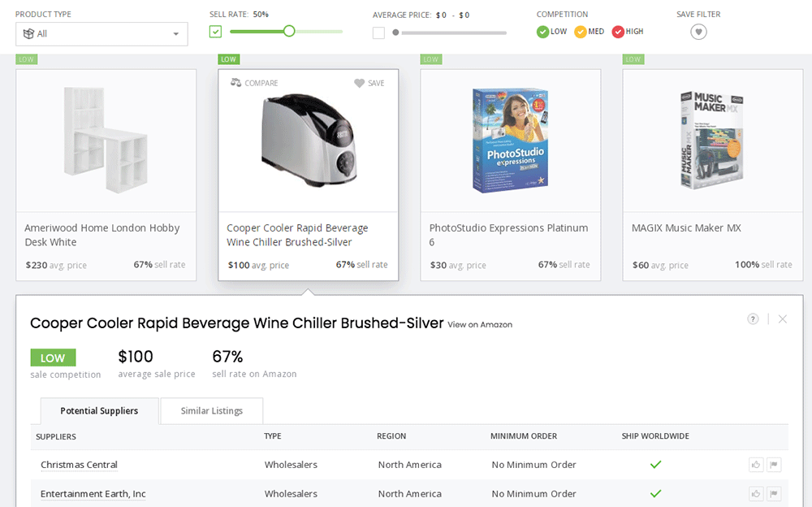Click the Compare icon on Cooper Cooler card

(x=236, y=83)
